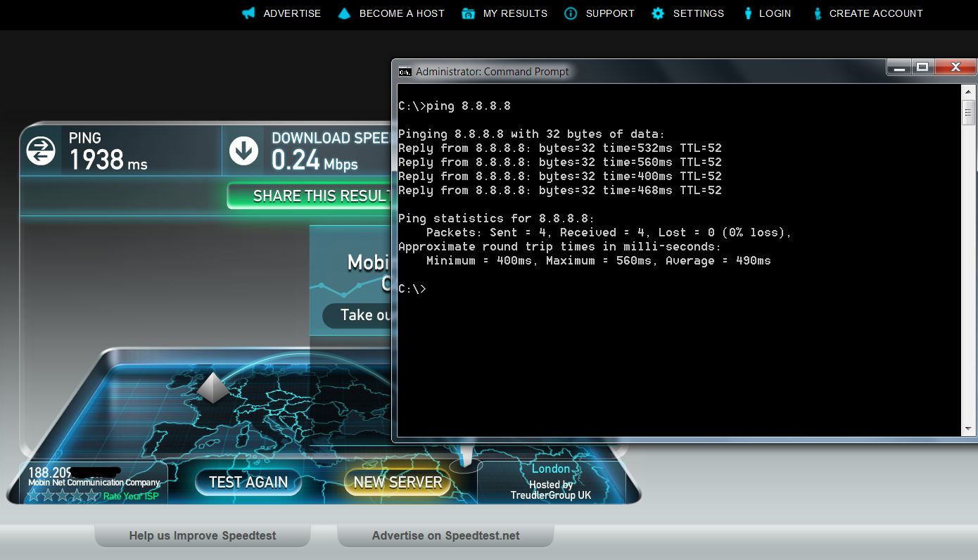Click the Become a Host icon

344,13
